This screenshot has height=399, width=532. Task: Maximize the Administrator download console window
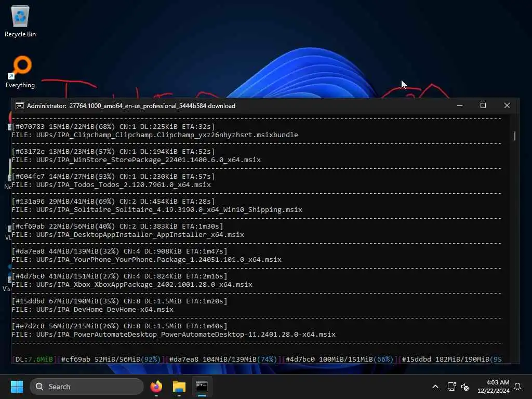(x=483, y=106)
